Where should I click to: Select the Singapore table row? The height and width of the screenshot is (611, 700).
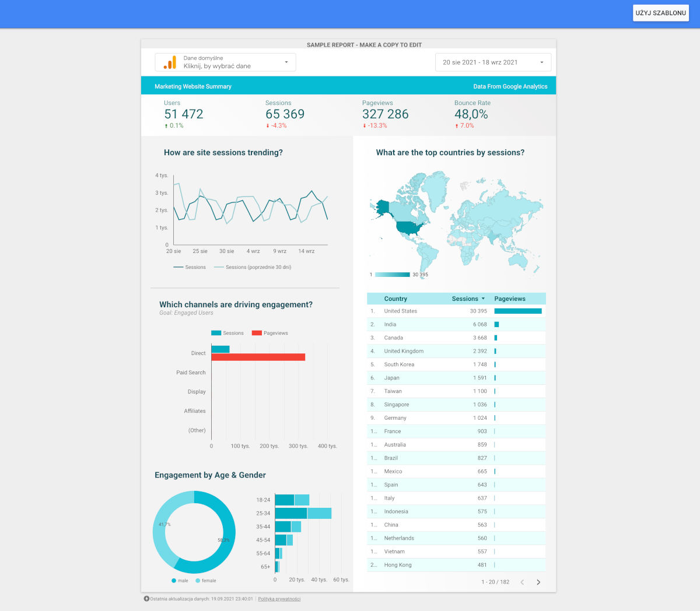point(456,405)
